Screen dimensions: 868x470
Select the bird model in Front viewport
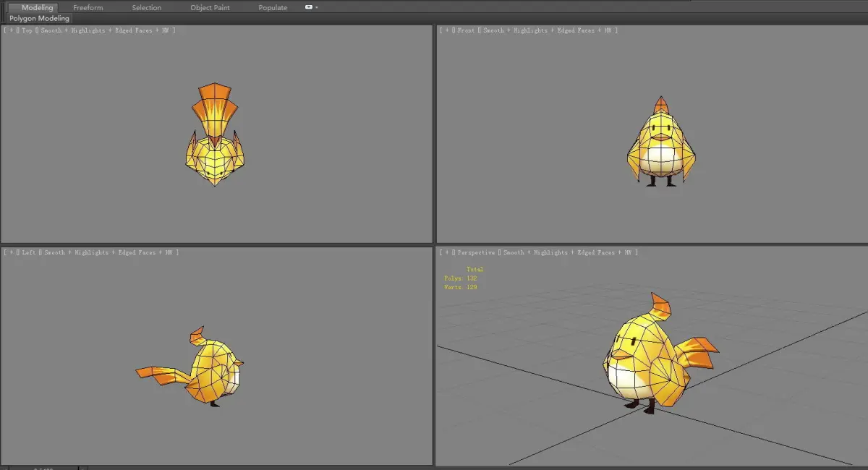(660, 145)
